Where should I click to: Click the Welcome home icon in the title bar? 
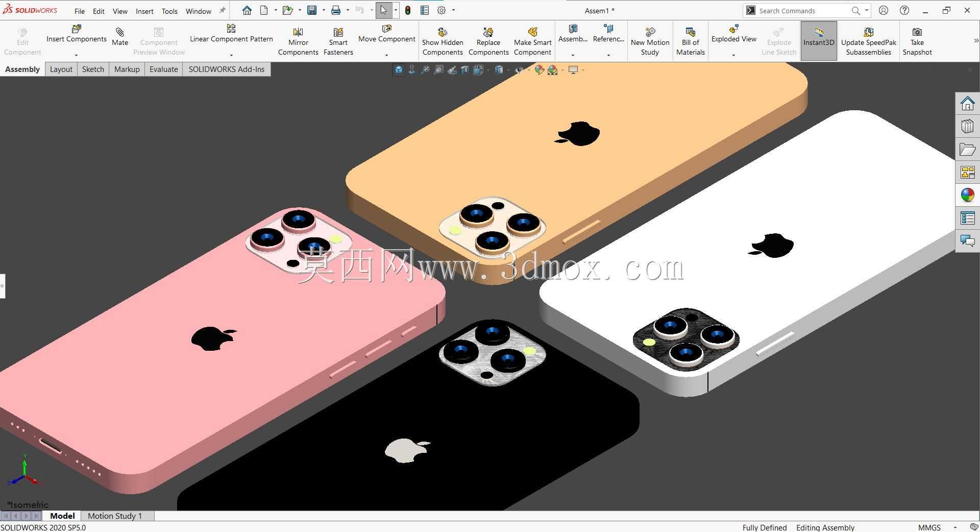247,10
